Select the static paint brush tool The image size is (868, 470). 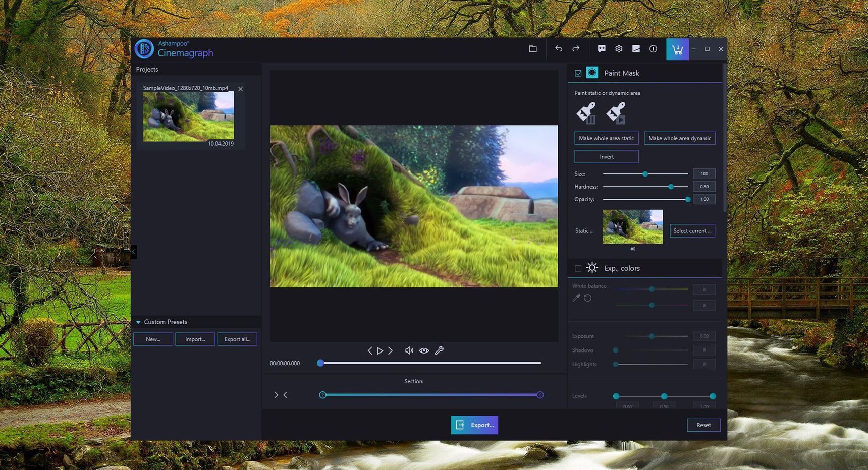coord(586,113)
